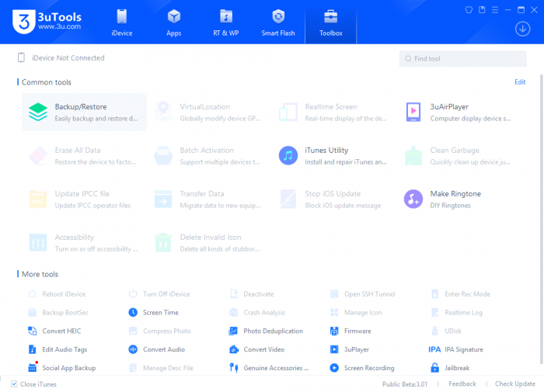544x392 pixels.
Task: Open the Accessibility sliders icon
Action: [x=38, y=242]
